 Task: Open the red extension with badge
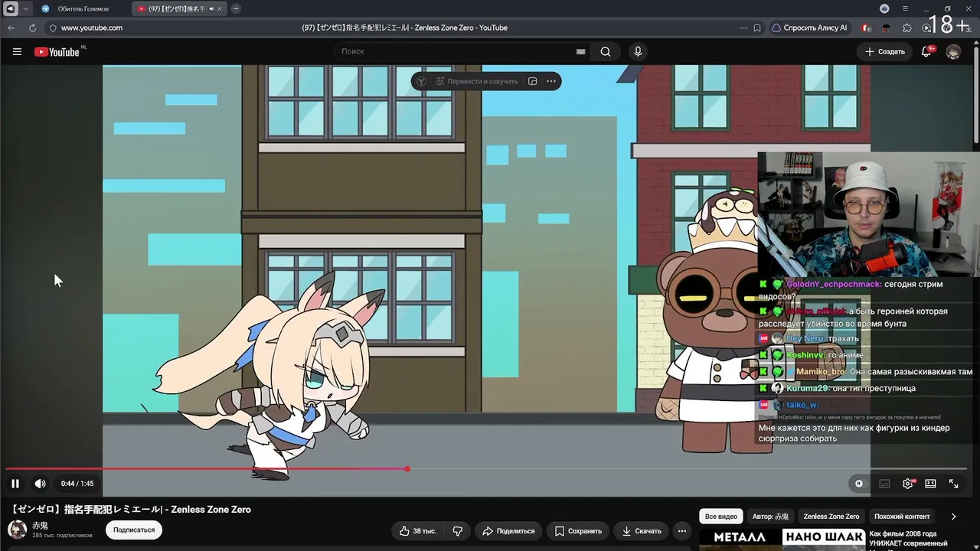[866, 28]
